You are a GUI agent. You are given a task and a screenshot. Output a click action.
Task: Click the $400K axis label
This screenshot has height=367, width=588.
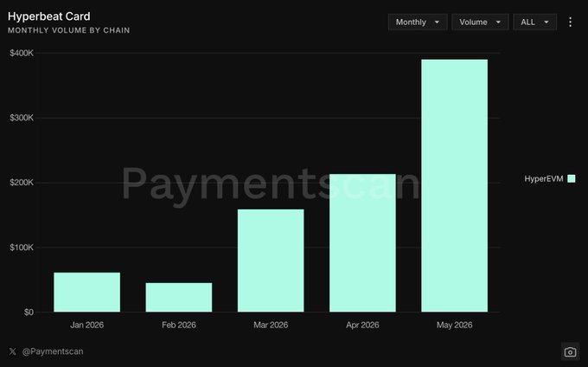(22, 54)
